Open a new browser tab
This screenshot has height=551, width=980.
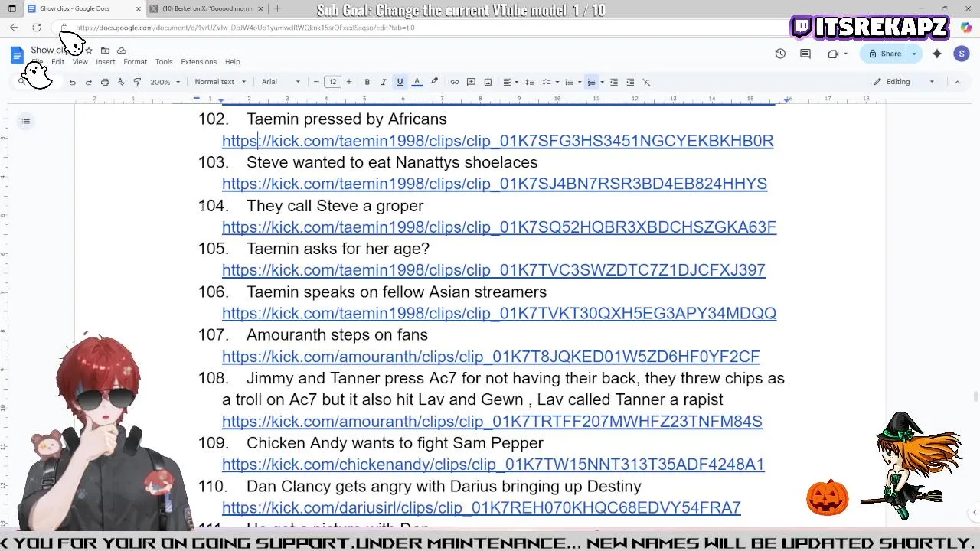tap(277, 8)
